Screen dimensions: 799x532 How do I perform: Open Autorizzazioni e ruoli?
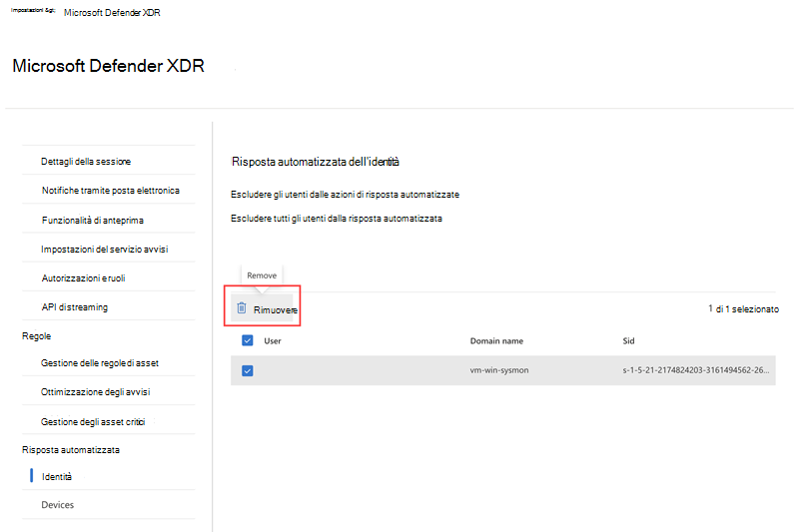click(x=84, y=277)
